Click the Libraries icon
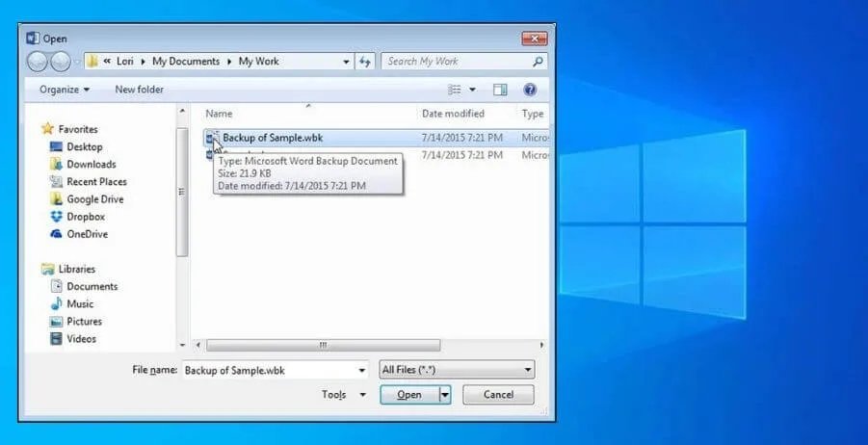Image resolution: width=868 pixels, height=445 pixels. (48, 269)
